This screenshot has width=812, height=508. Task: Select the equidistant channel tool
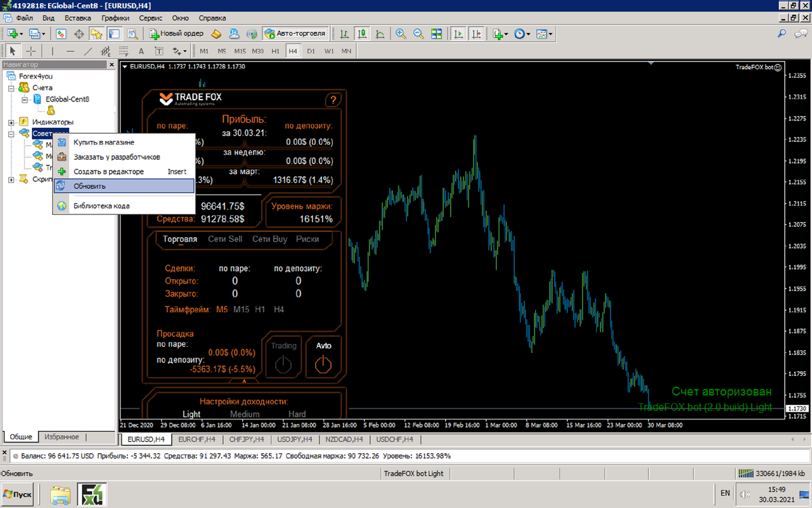(x=106, y=51)
